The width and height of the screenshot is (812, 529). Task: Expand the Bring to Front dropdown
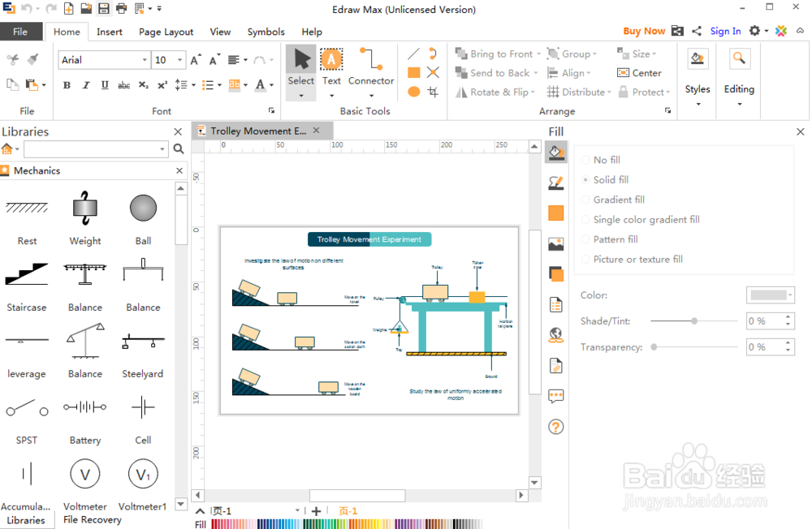tap(538, 54)
